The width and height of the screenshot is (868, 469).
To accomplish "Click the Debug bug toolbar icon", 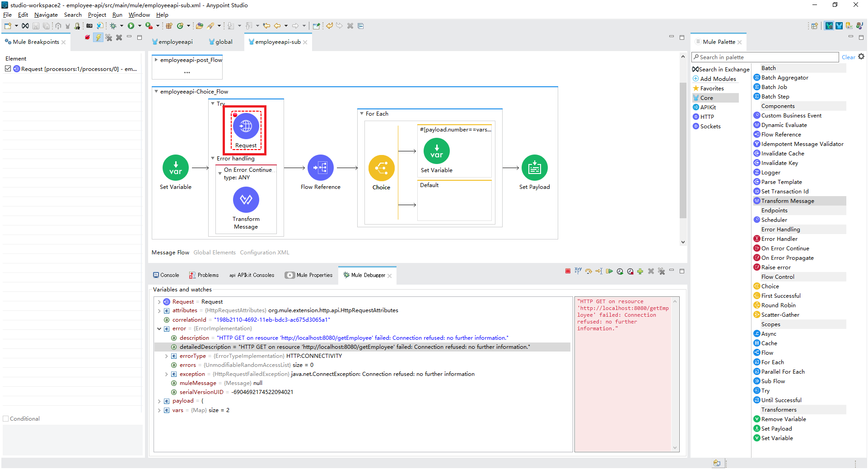I will coord(113,26).
